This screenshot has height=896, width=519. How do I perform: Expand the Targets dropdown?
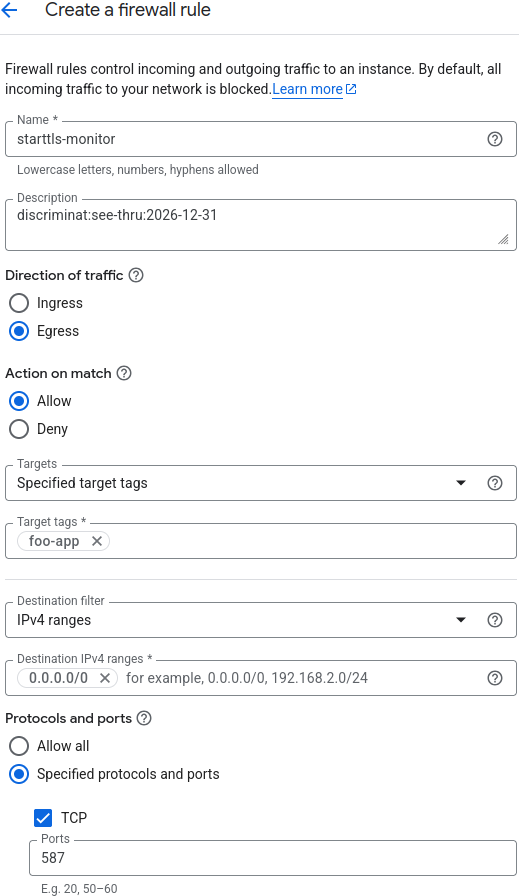[261, 483]
